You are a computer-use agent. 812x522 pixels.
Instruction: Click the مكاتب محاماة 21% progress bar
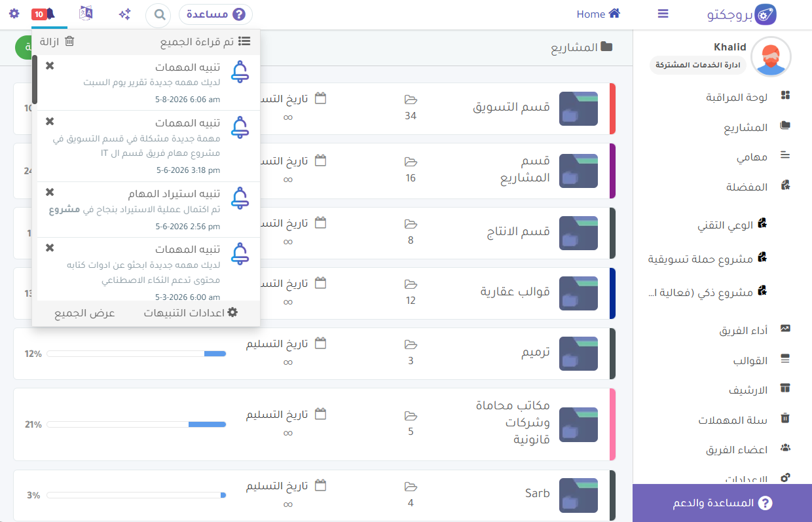click(x=136, y=424)
